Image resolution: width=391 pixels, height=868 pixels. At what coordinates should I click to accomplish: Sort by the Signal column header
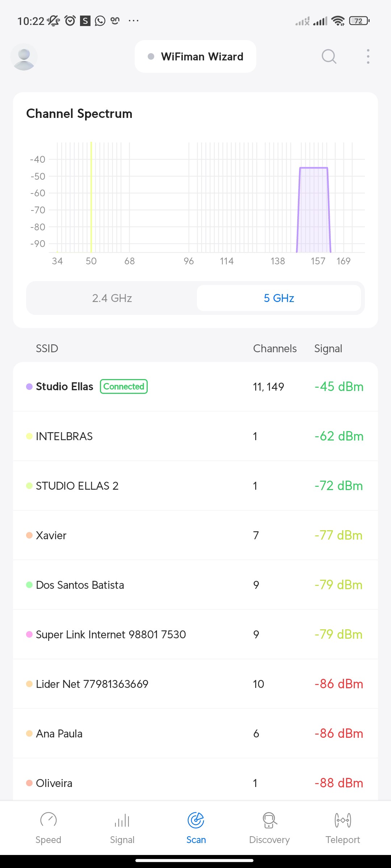328,349
